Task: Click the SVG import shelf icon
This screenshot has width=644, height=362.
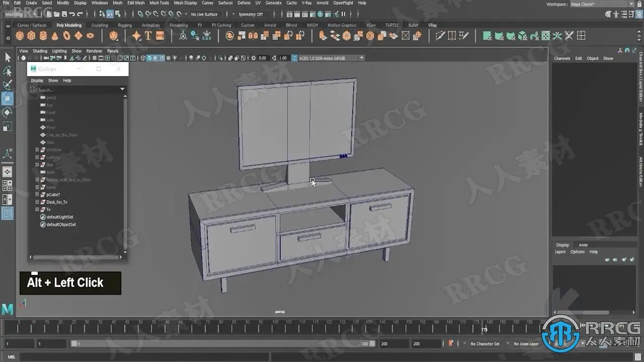Action: [x=160, y=36]
